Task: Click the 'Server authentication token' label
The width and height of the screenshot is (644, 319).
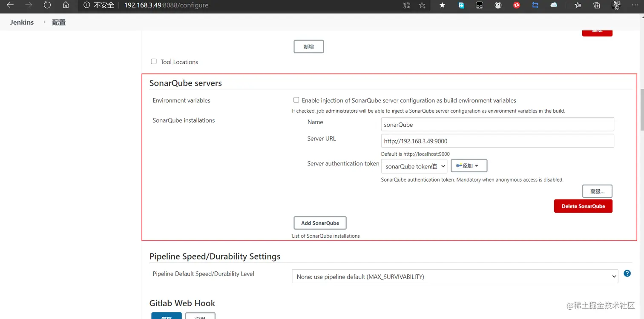Action: [343, 163]
